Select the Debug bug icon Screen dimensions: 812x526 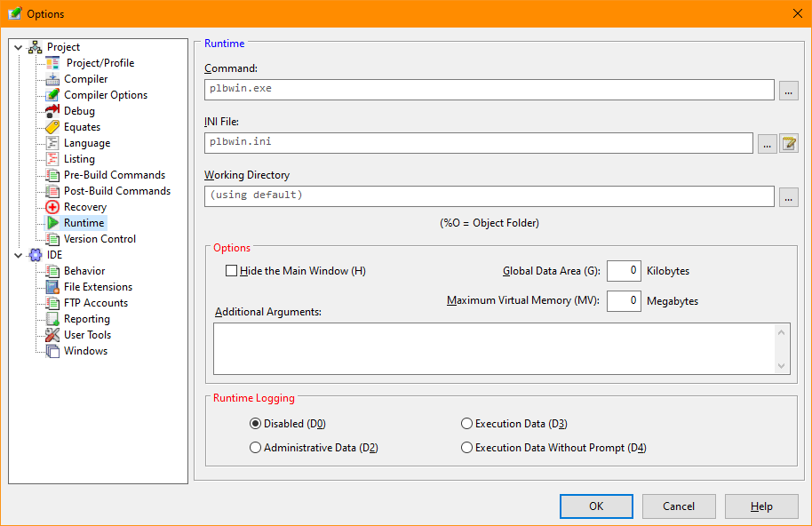pos(52,111)
